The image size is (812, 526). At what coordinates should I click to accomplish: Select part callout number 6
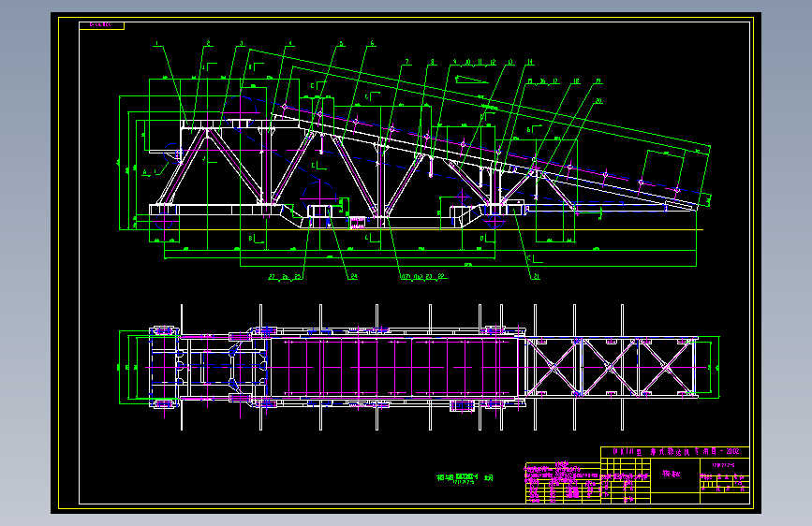coord(372,44)
